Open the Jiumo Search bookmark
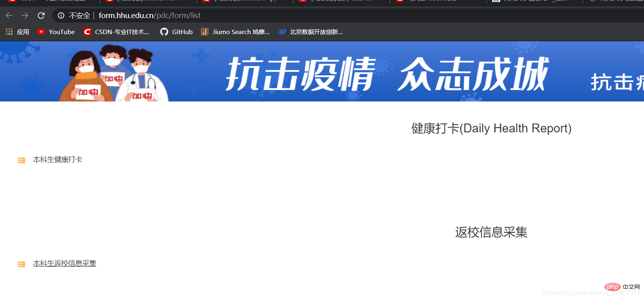644x300 pixels. [235, 32]
